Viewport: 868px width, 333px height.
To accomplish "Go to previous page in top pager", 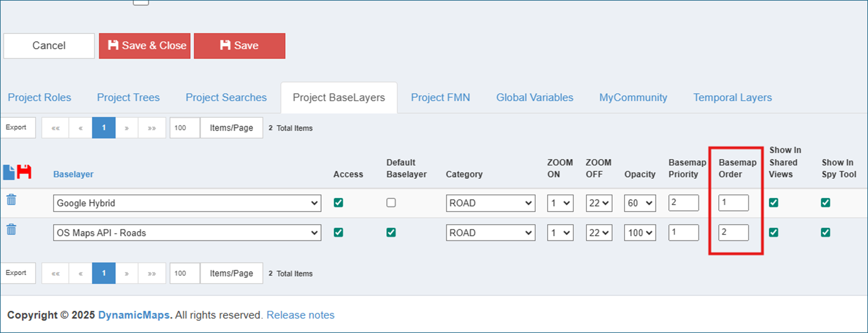I will coord(80,128).
